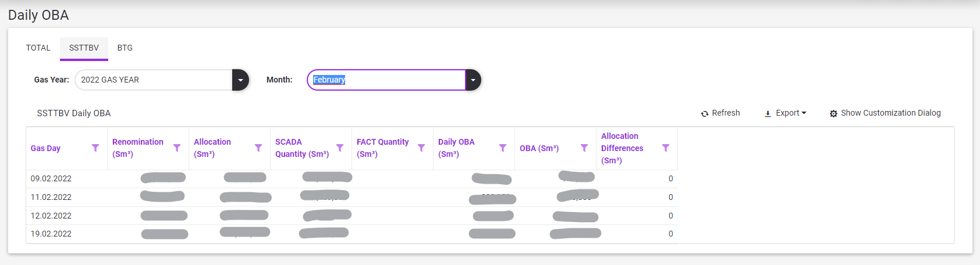Open the Month dropdown arrow

point(473,80)
